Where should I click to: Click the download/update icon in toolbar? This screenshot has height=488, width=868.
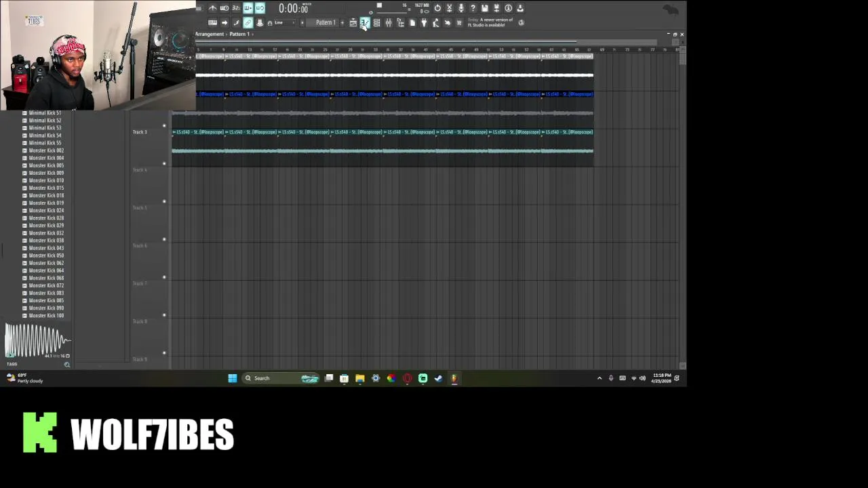[x=520, y=8]
